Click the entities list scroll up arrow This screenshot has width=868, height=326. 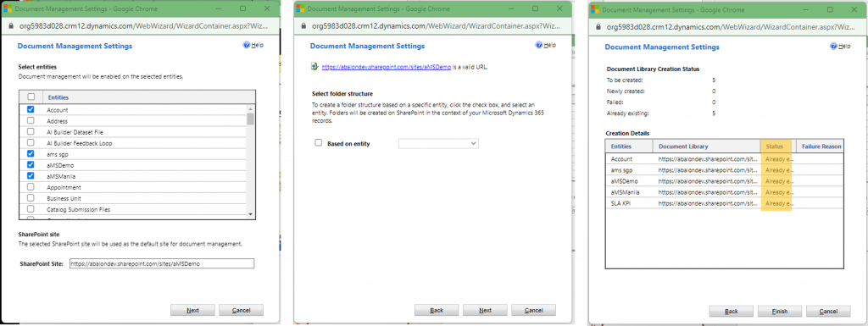pos(250,109)
